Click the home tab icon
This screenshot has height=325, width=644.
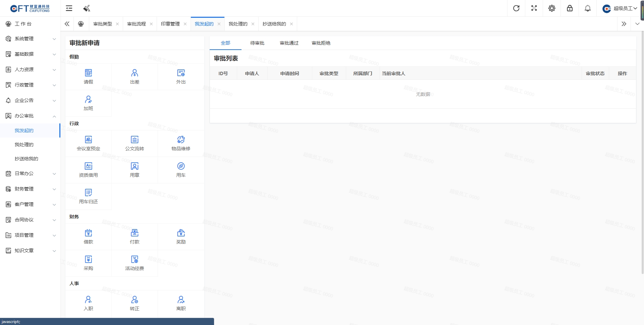[81, 24]
